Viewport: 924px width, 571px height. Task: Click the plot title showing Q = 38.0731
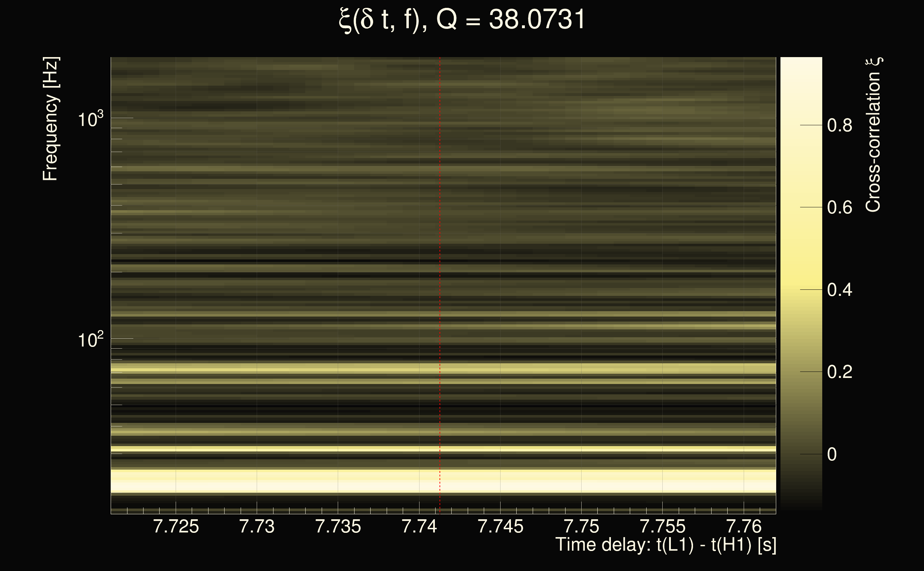462,20
